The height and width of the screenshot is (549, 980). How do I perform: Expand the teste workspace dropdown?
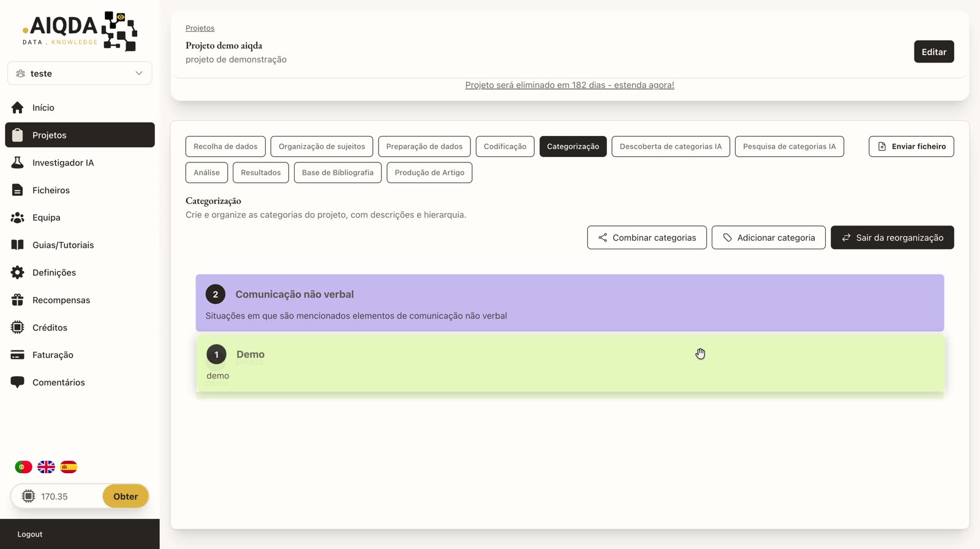coord(80,74)
